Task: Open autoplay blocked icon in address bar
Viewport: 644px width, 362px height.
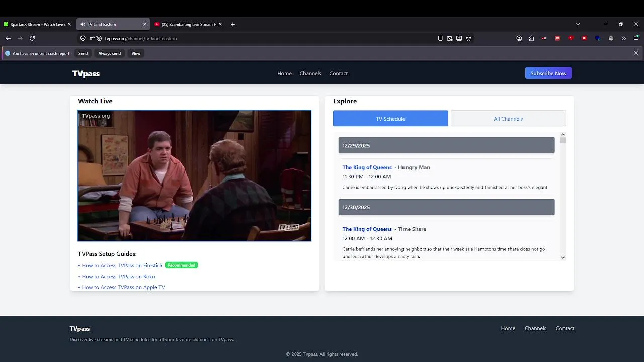Action: coord(99,38)
